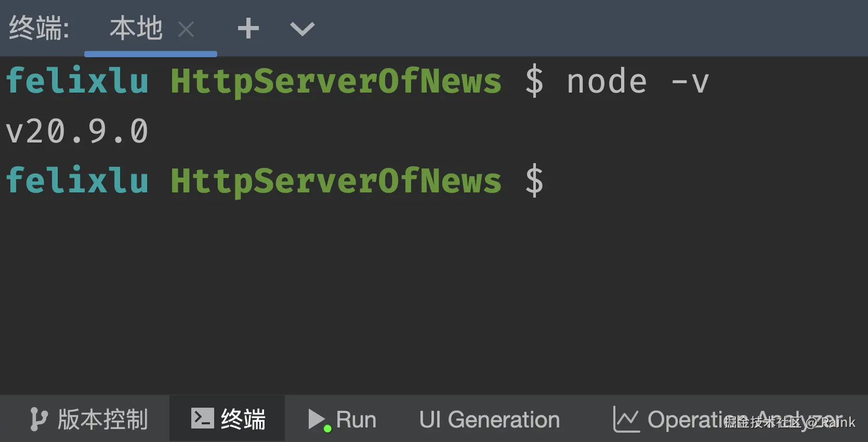
Task: Expand the terminal sessions chevron dropdown
Action: [302, 29]
